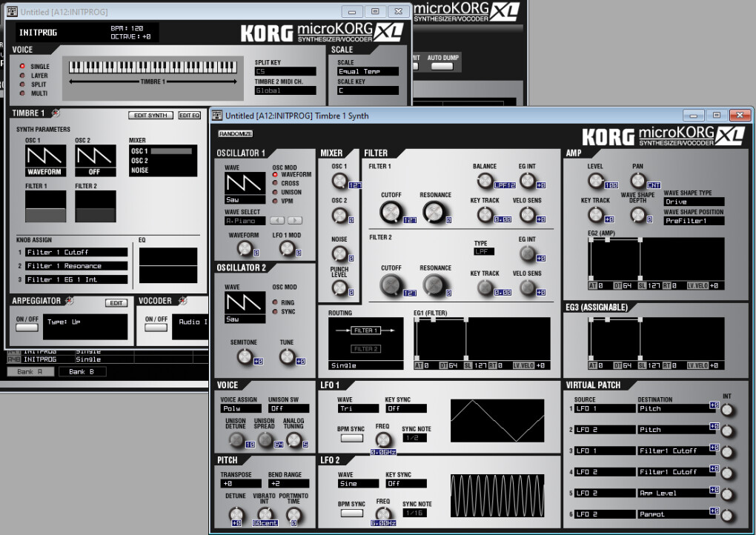
Task: Open Wave Shape Type dropdown showing Drive
Action: 694,202
